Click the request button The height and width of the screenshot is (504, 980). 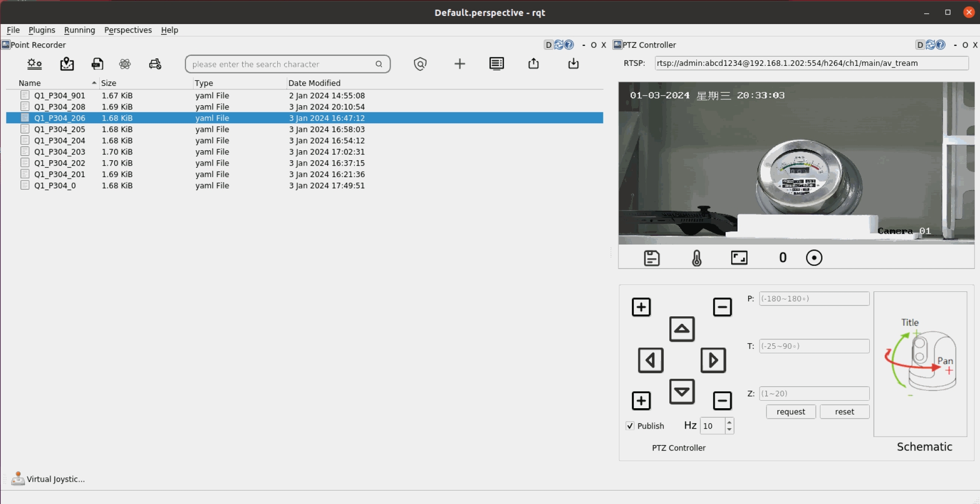[790, 412]
